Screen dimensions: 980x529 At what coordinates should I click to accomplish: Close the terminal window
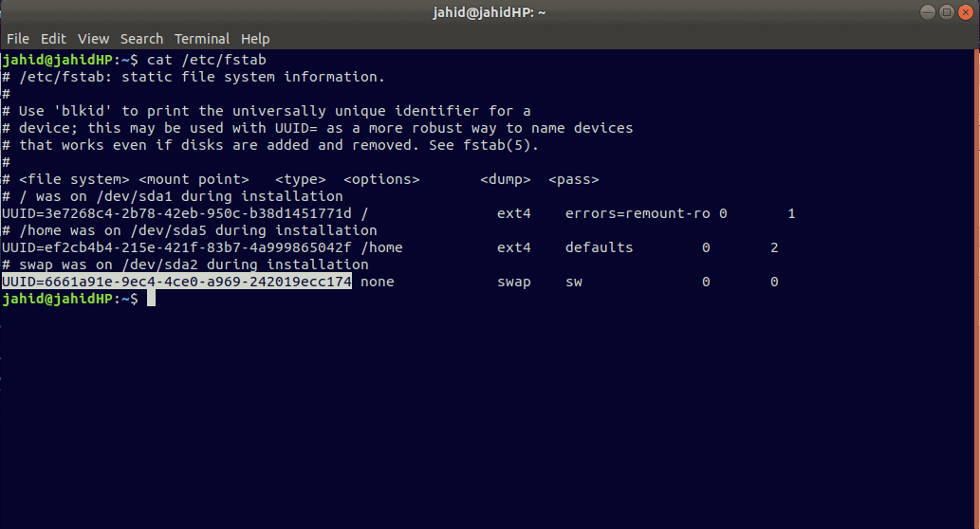(x=966, y=12)
